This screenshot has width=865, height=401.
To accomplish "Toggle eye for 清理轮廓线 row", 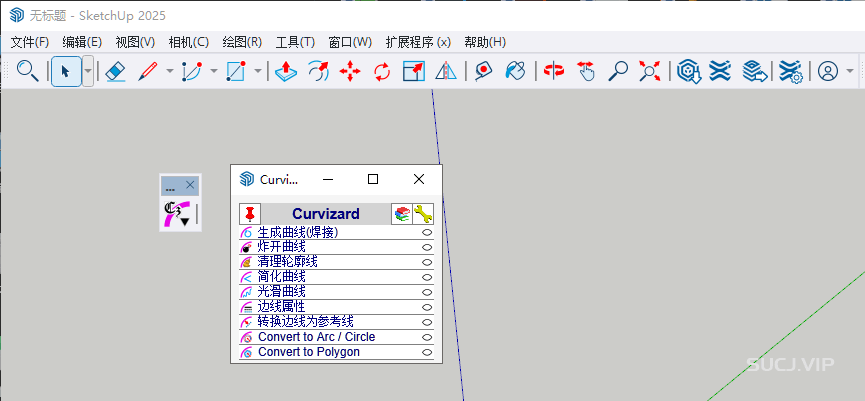I will coord(426,263).
